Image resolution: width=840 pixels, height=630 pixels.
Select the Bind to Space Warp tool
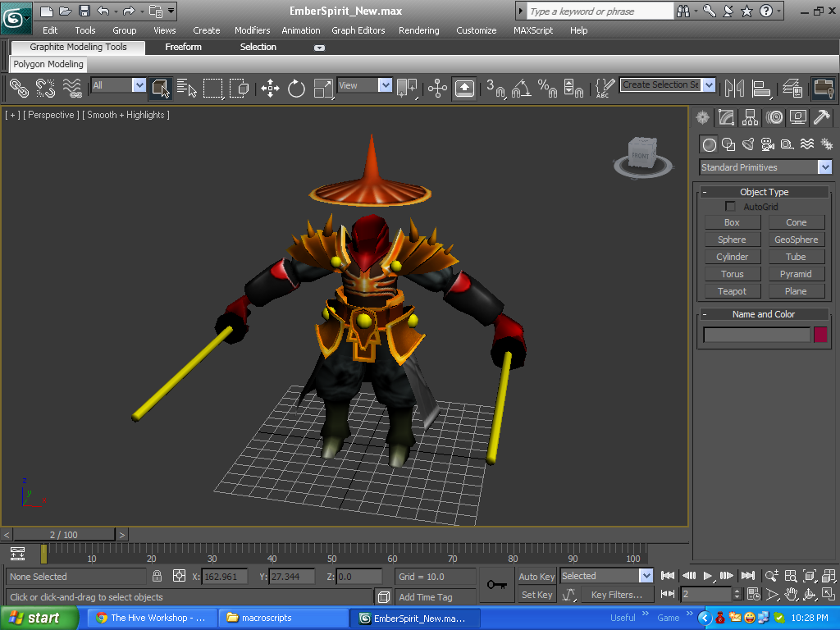pyautogui.click(x=72, y=88)
